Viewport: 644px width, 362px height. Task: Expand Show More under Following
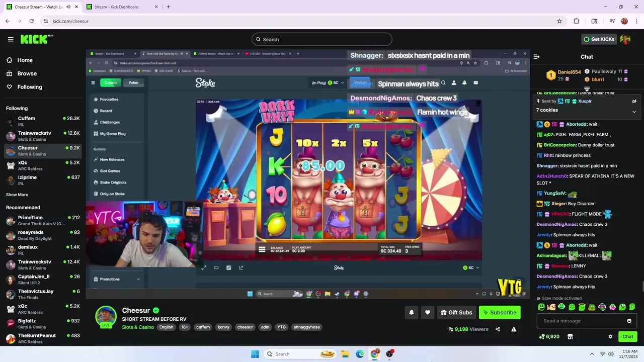click(x=17, y=195)
